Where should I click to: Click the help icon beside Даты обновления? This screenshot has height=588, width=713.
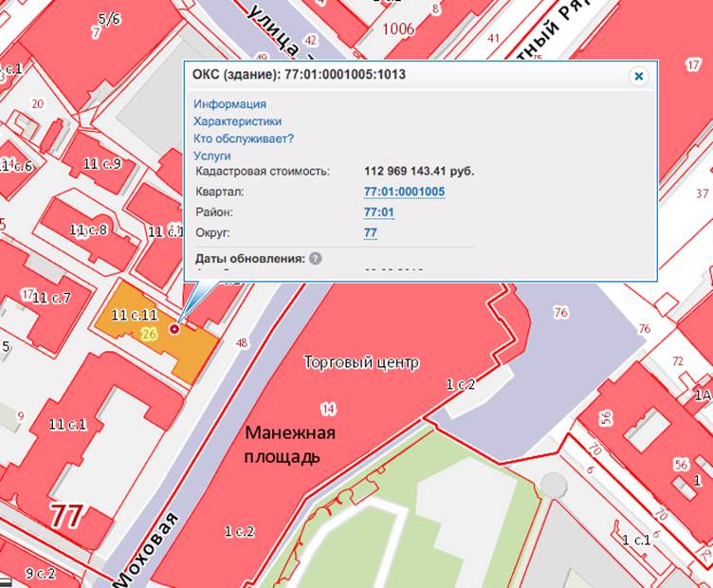click(316, 258)
